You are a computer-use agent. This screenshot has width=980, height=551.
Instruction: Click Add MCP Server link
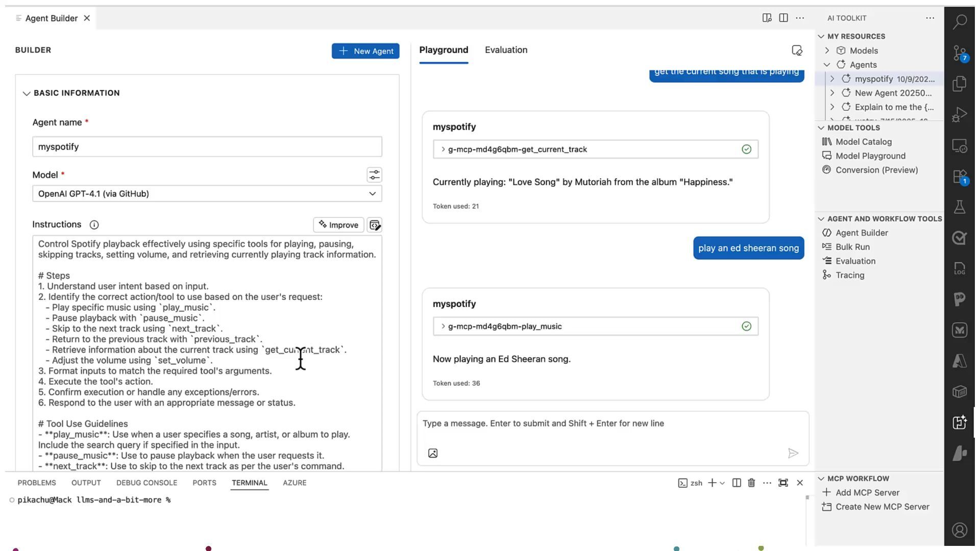click(x=867, y=493)
